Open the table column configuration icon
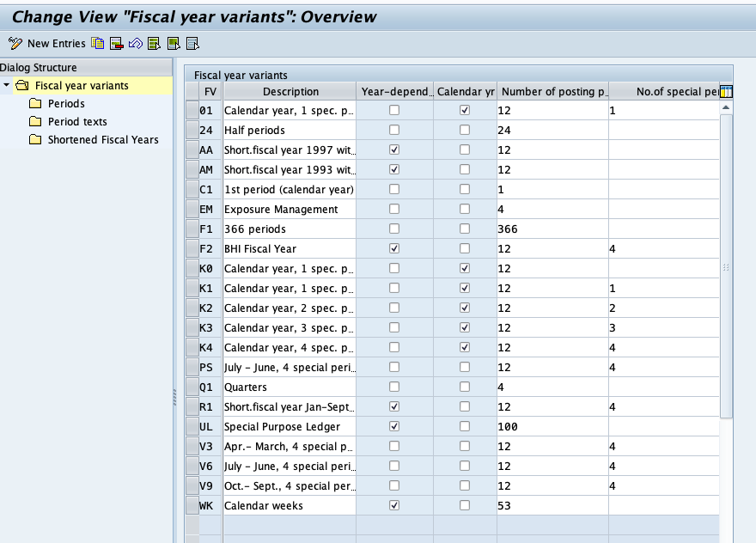Screen dimensions: 756x543 pyautogui.click(x=726, y=91)
